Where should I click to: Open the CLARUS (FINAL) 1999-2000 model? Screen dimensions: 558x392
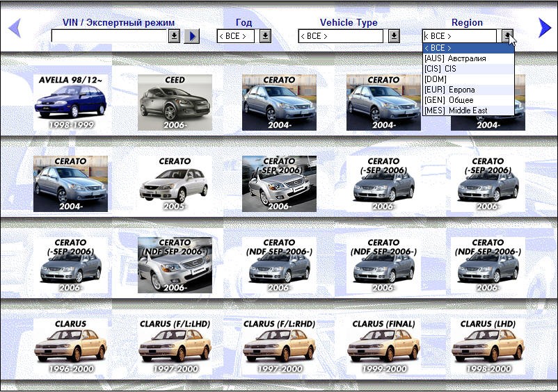(383, 347)
